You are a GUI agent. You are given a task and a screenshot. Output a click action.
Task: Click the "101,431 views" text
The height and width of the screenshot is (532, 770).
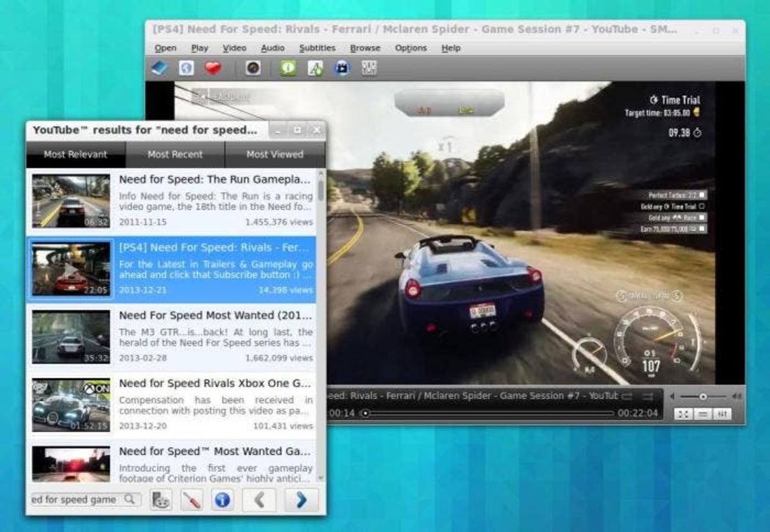(283, 426)
